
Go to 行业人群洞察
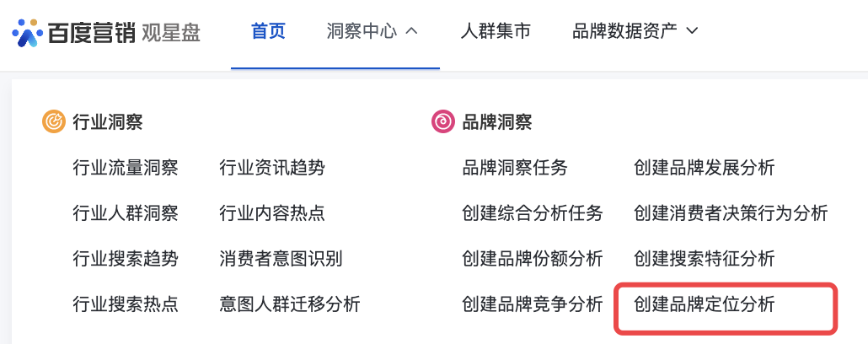126,213
